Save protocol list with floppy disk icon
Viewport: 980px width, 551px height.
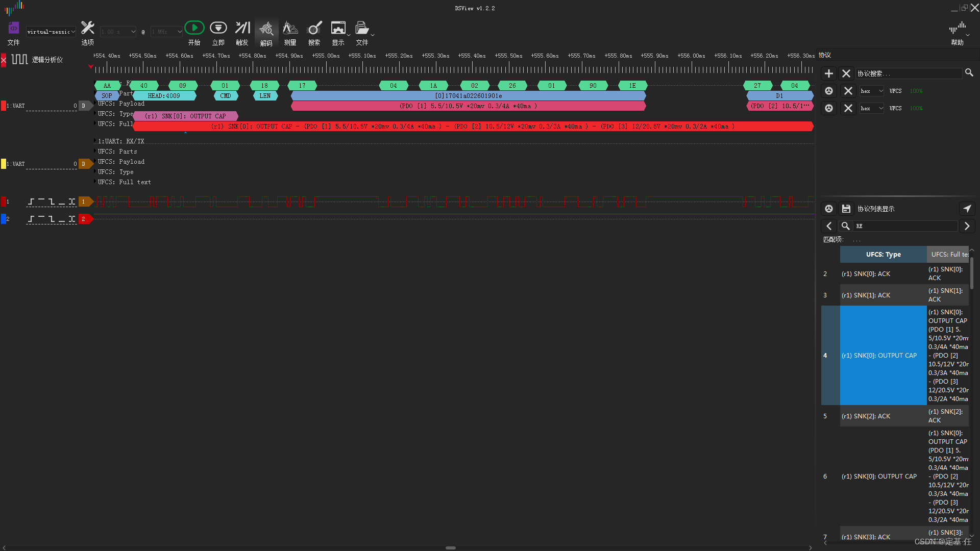(846, 209)
